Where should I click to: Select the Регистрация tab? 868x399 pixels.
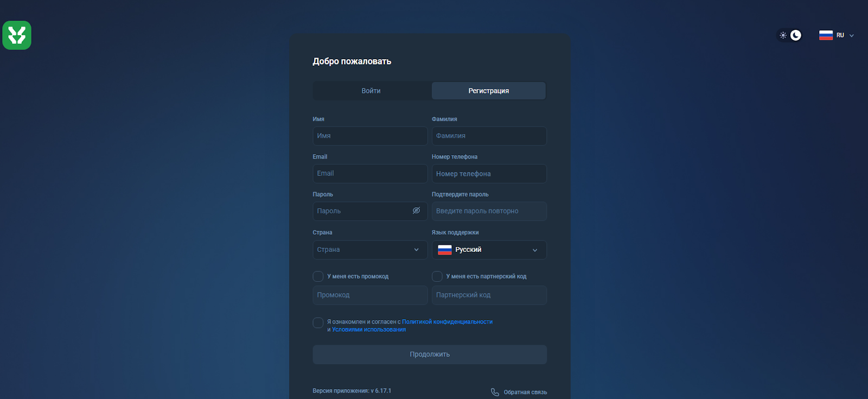pyautogui.click(x=488, y=91)
